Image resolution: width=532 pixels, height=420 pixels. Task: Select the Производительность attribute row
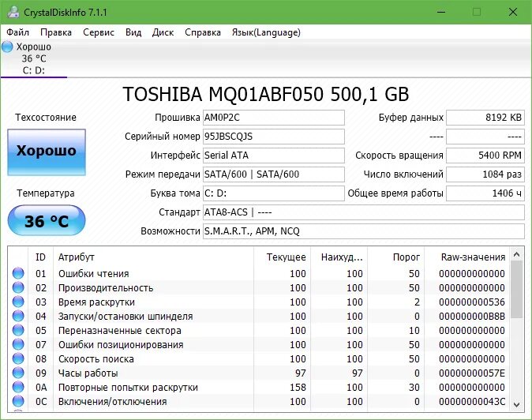(259, 287)
